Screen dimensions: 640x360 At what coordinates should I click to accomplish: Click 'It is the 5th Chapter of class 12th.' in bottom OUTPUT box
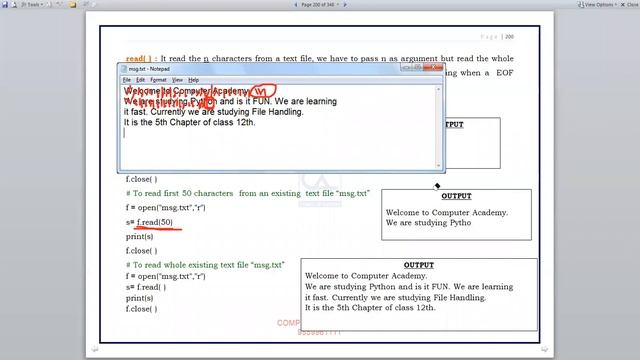[370, 308]
